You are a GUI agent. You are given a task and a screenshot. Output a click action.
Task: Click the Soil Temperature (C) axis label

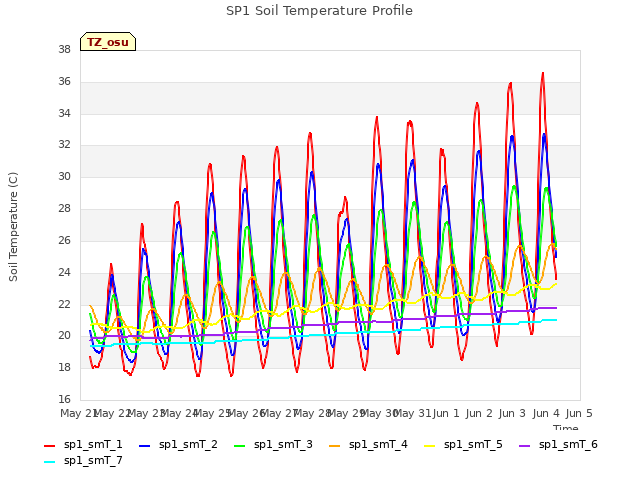point(13,227)
